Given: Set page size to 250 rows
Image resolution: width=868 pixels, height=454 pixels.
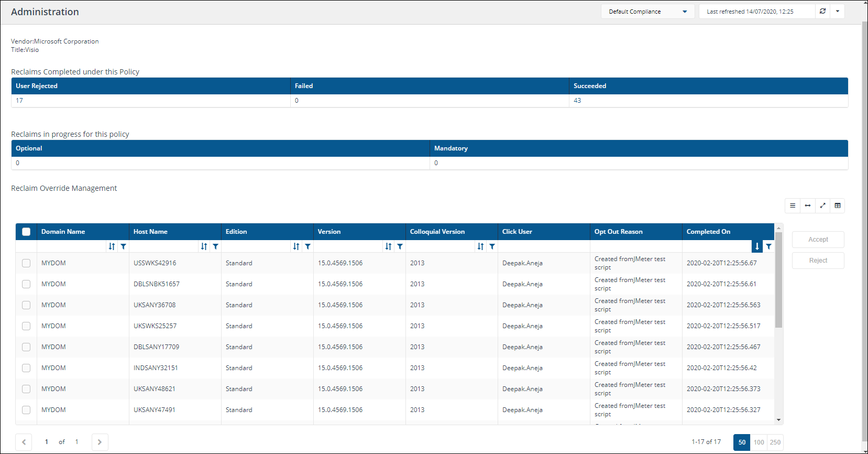Looking at the screenshot, I should coord(775,442).
